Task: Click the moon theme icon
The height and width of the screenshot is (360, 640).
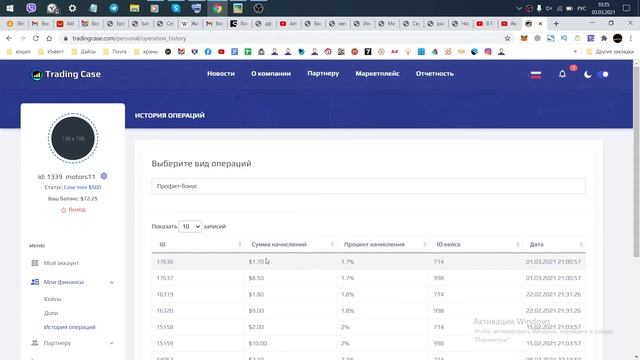Action: (587, 74)
